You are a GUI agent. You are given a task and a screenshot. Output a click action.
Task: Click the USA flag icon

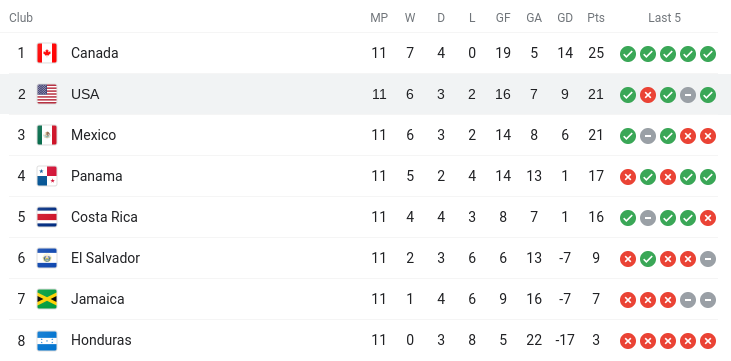47,94
